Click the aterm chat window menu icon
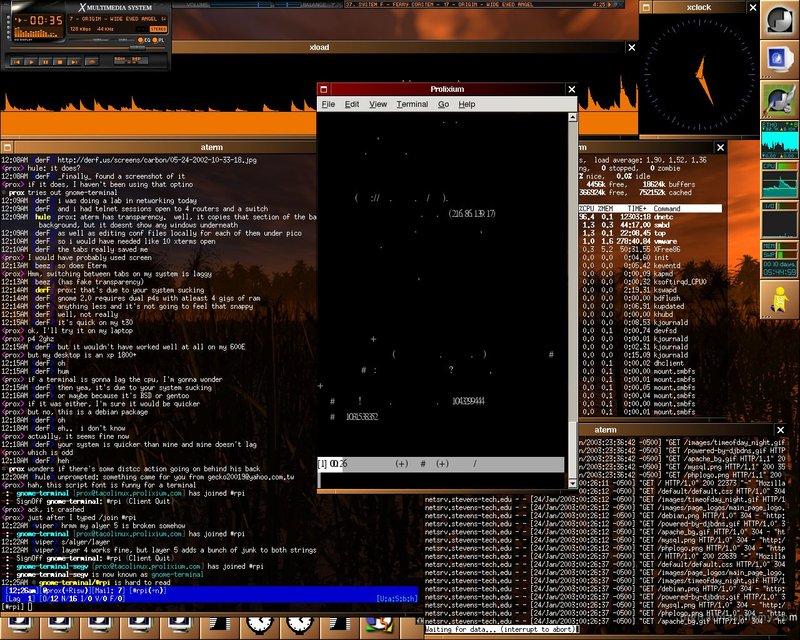Screen dimensions: 800x640 [x=7, y=147]
